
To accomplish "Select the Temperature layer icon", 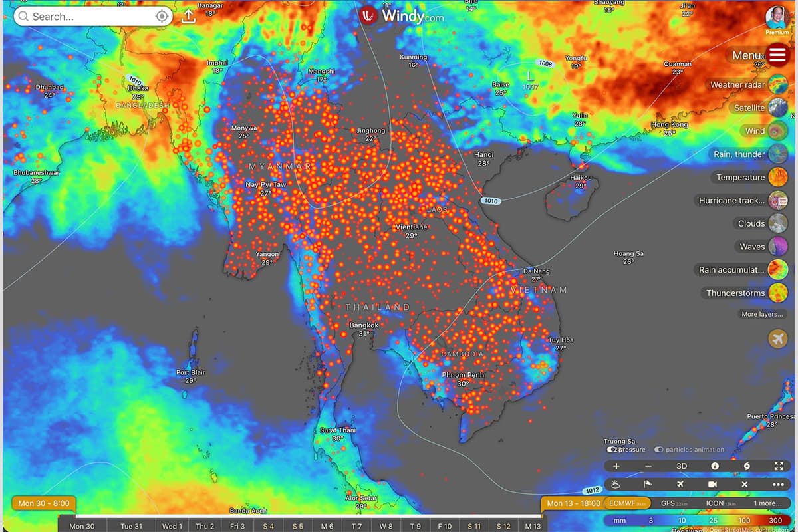I will click(777, 177).
